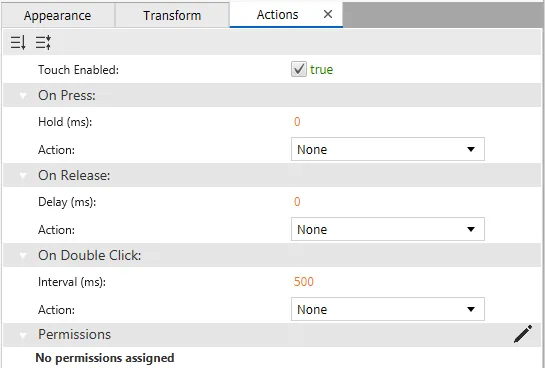
Task: Uncheck the Touch Enabled checkbox
Action: click(x=299, y=69)
